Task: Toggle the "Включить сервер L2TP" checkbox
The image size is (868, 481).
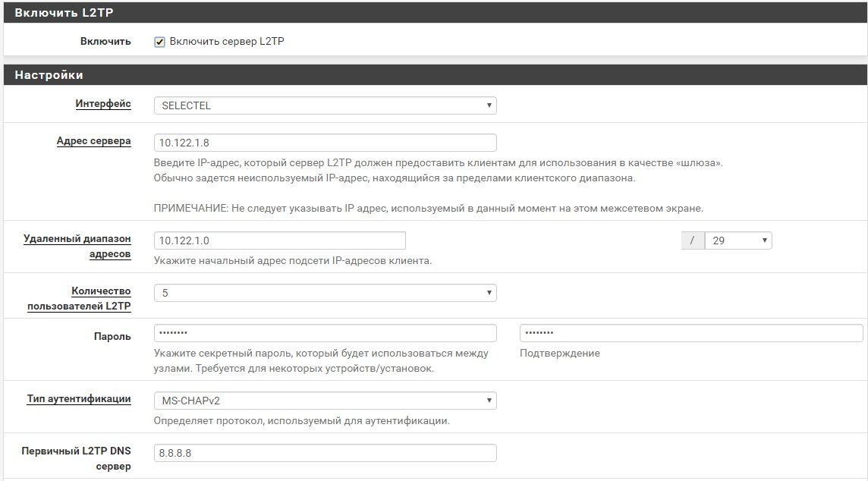Action: click(159, 42)
